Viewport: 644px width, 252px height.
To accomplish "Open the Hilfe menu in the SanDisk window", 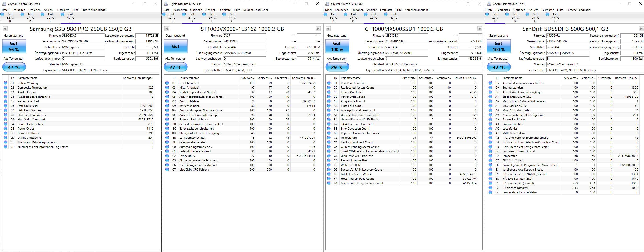I will coord(560,10).
